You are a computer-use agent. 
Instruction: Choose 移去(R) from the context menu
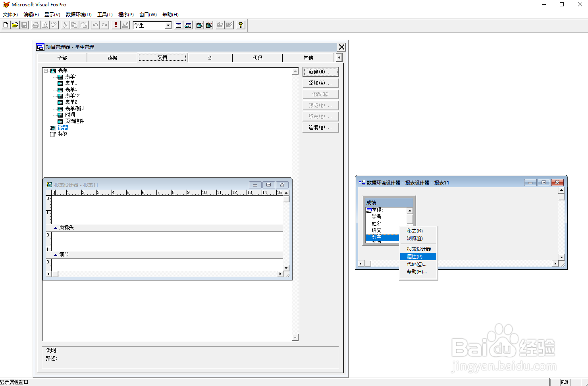click(x=418, y=231)
